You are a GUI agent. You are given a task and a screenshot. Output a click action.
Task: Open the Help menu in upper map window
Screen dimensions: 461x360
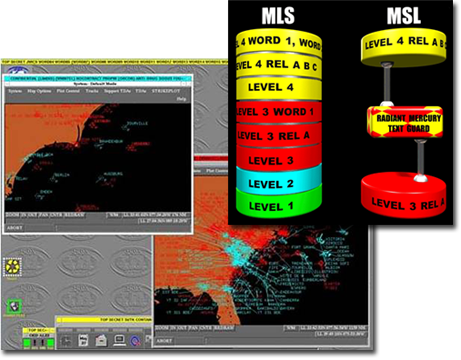point(181,99)
